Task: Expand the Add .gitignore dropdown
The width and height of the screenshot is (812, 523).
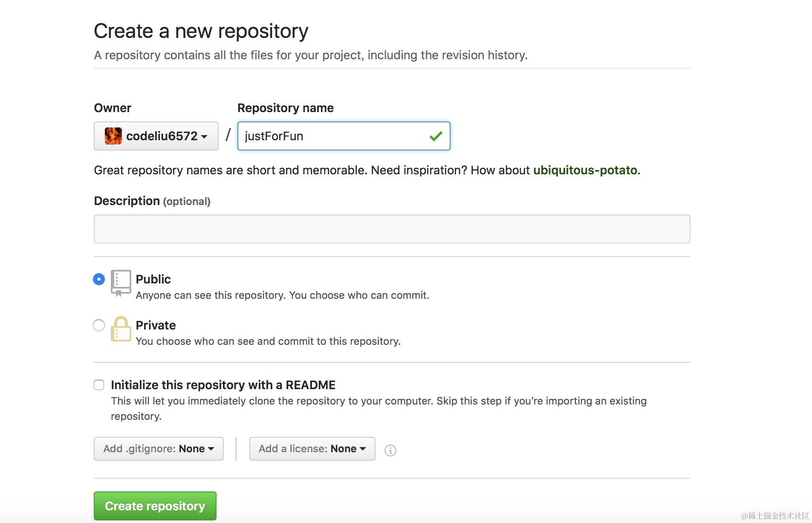Action: click(x=159, y=449)
